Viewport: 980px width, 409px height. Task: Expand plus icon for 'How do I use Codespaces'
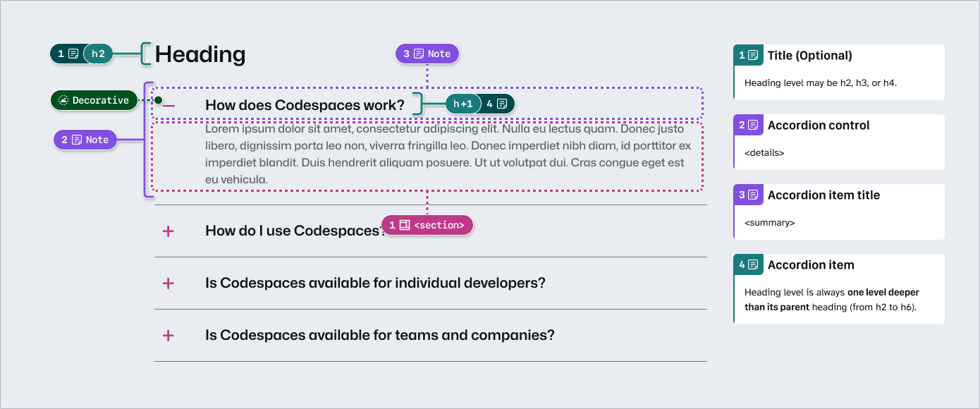[169, 231]
